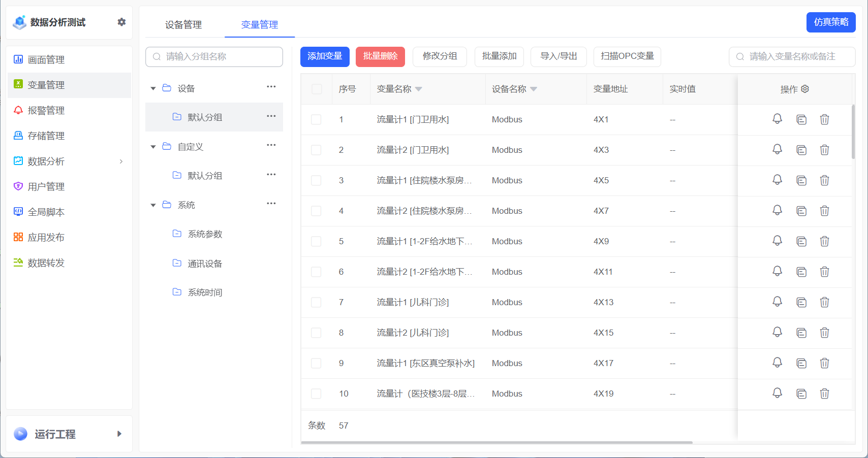This screenshot has width=868, height=458.
Task: Click the 添加变量 button
Action: point(325,56)
